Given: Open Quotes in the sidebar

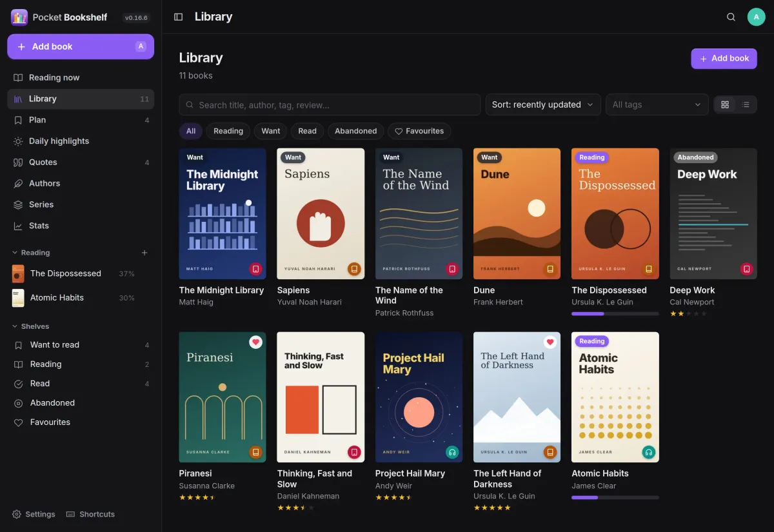Looking at the screenshot, I should coord(81,163).
